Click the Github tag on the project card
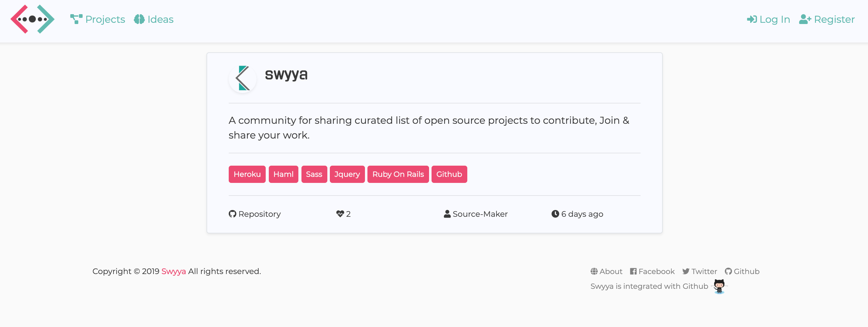The width and height of the screenshot is (868, 327). click(449, 174)
